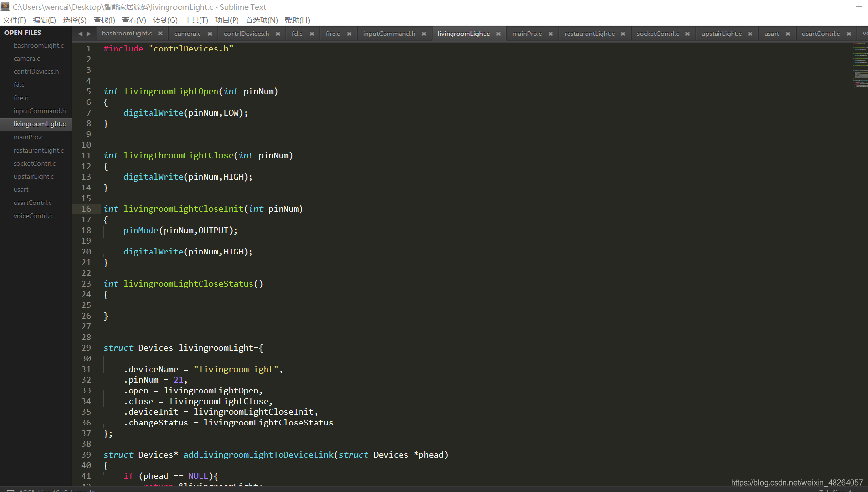
Task: Open contrlDevices.h in the sidebar
Action: (x=36, y=71)
